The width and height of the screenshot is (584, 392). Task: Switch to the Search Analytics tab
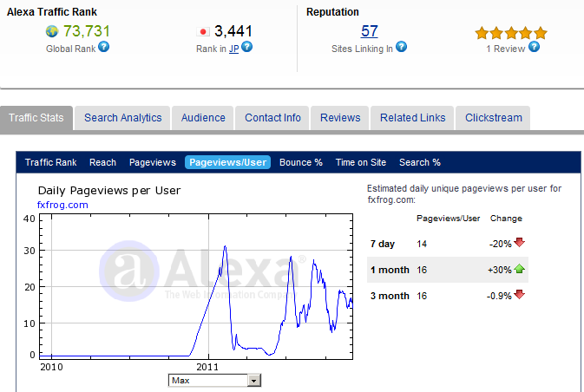pyautogui.click(x=122, y=118)
